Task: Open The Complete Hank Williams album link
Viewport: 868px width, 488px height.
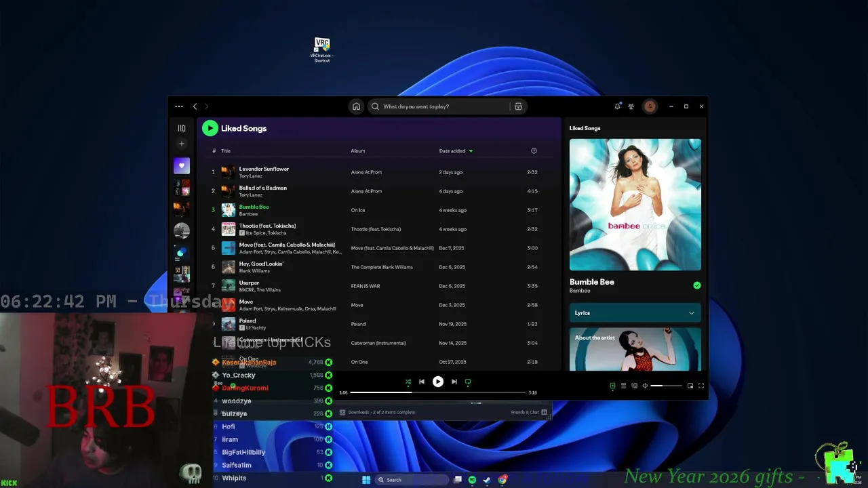Action: tap(382, 267)
